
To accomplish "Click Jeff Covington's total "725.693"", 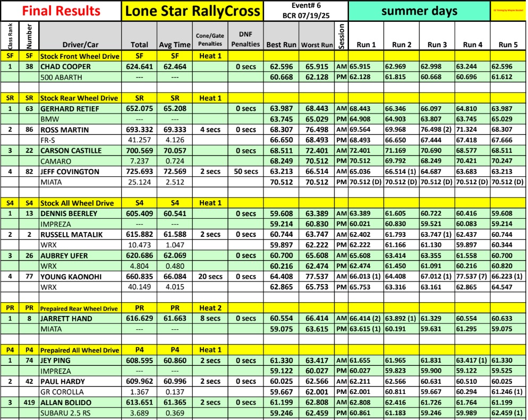I will pyautogui.click(x=139, y=172).
